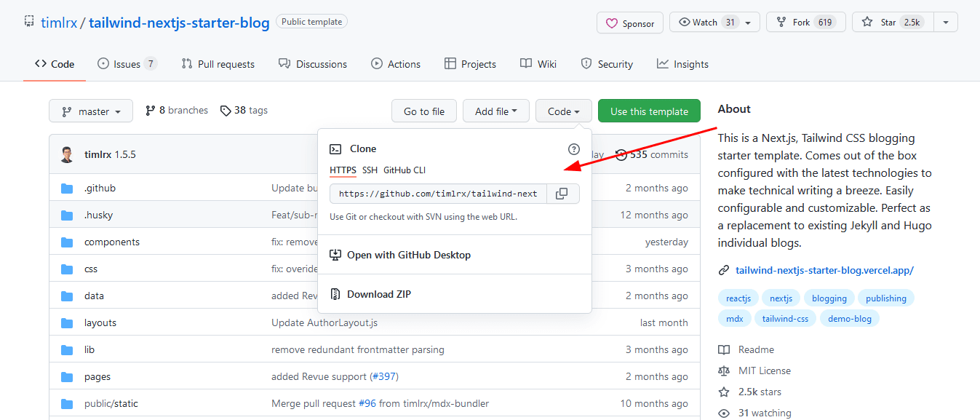Open tailwind-nextjs-starter-blog repository link
Viewport: 980px width, 420px height.
[179, 23]
